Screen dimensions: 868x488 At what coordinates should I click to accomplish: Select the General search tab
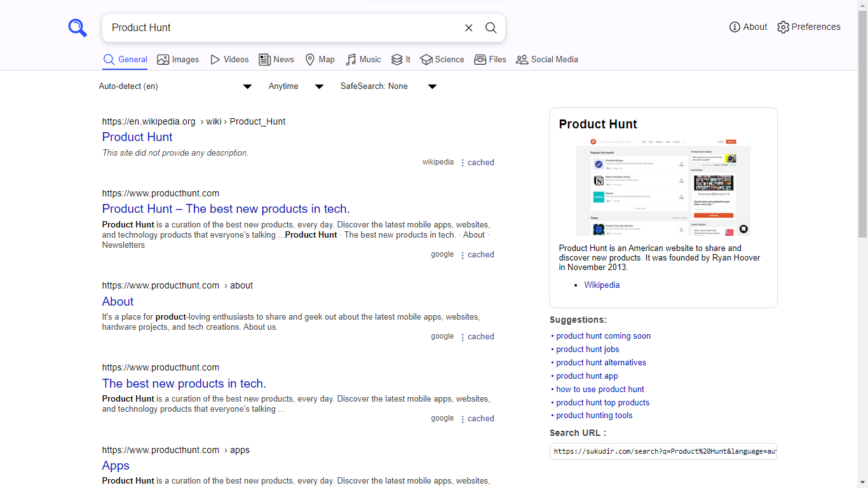coord(125,59)
